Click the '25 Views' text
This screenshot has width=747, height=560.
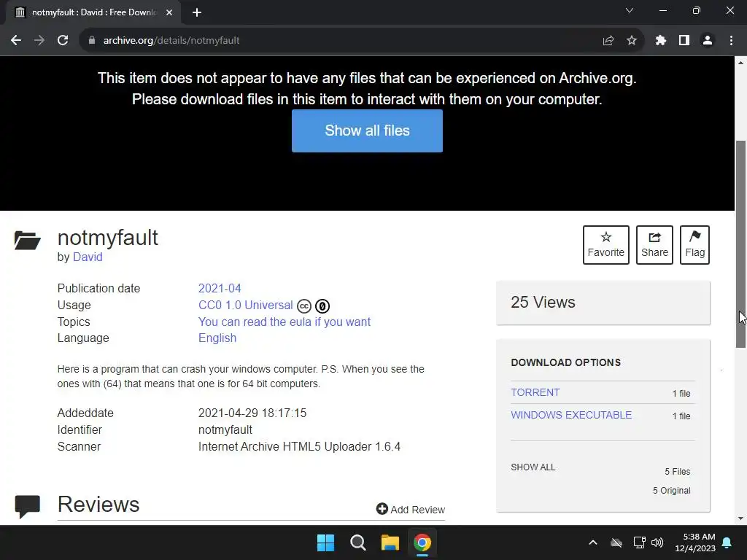click(x=543, y=303)
